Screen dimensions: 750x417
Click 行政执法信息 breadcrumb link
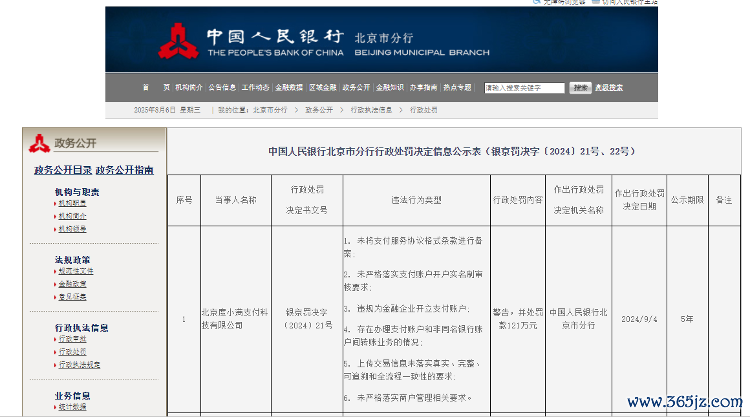click(x=368, y=109)
